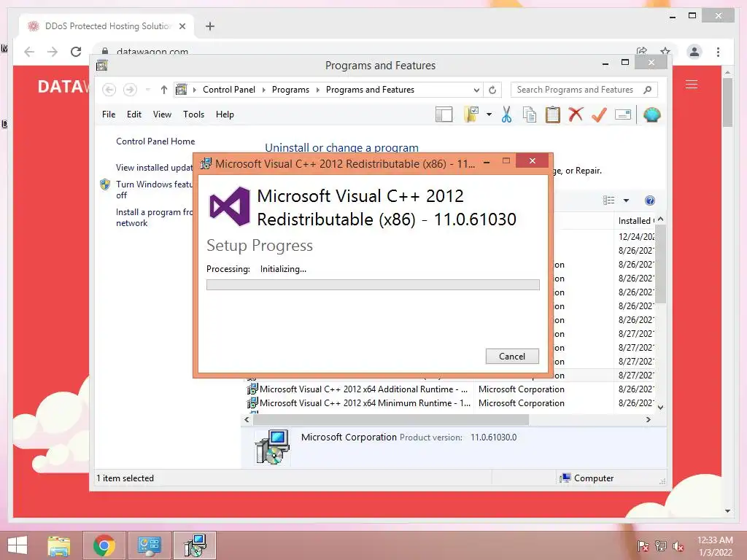Click Chrome back button
Screen dimensions: 747x560
point(29,52)
